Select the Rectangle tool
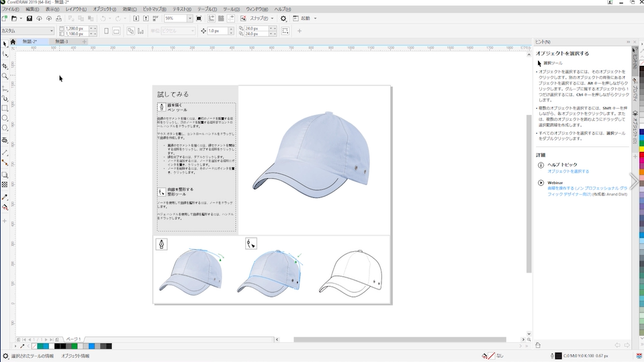This screenshot has width=644, height=362. 5,108
